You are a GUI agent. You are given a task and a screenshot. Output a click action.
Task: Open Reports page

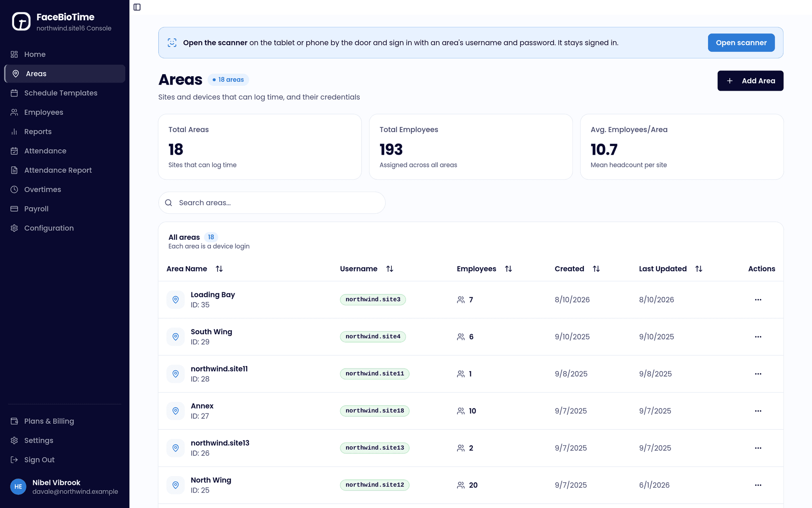[65, 132]
